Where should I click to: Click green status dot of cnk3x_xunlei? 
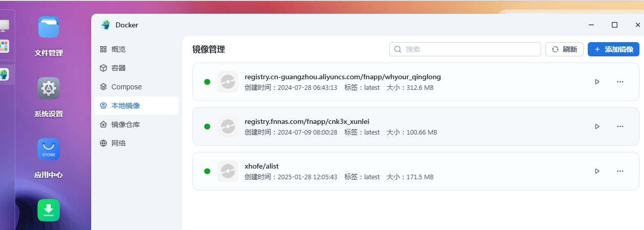pos(207,126)
